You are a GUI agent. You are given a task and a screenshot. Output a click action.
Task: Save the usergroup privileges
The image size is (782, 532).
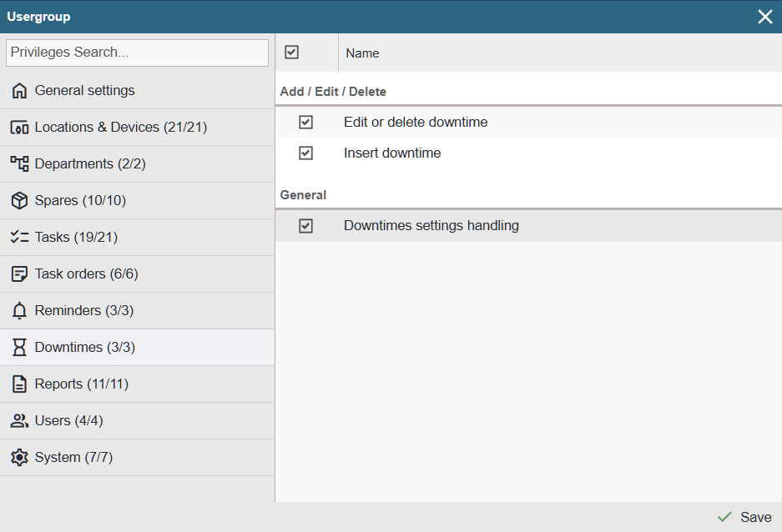coord(744,517)
